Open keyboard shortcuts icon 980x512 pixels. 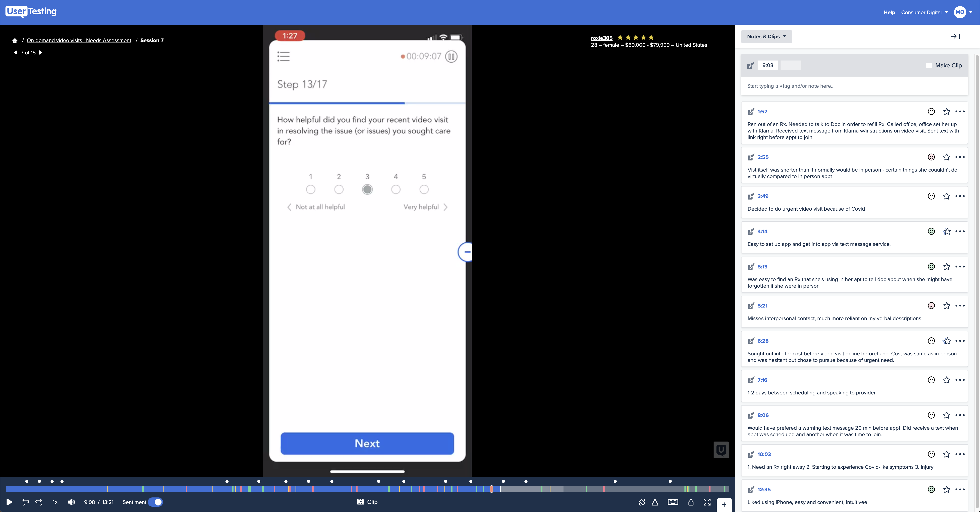(673, 502)
